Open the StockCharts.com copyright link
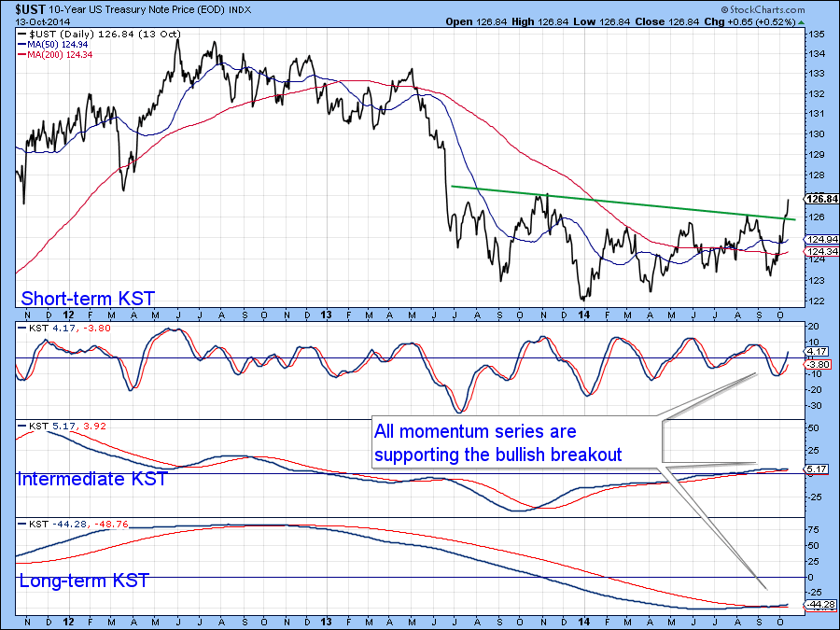 click(x=763, y=9)
